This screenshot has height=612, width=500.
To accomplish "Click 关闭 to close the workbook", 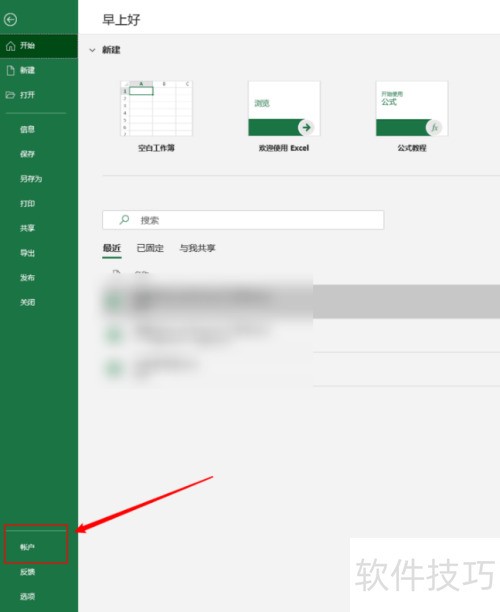I will pyautogui.click(x=27, y=302).
